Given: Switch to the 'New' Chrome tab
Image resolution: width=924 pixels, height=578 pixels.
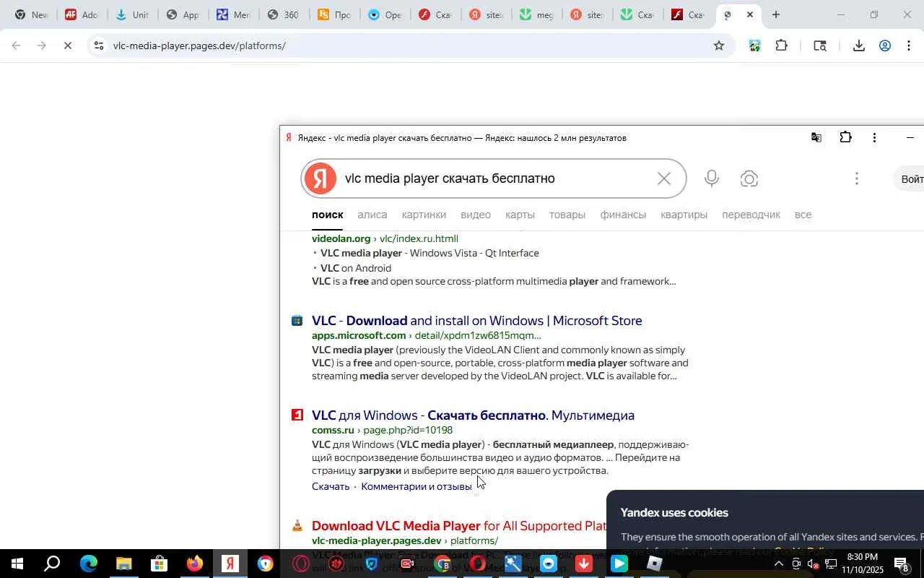Looking at the screenshot, I should click(31, 14).
